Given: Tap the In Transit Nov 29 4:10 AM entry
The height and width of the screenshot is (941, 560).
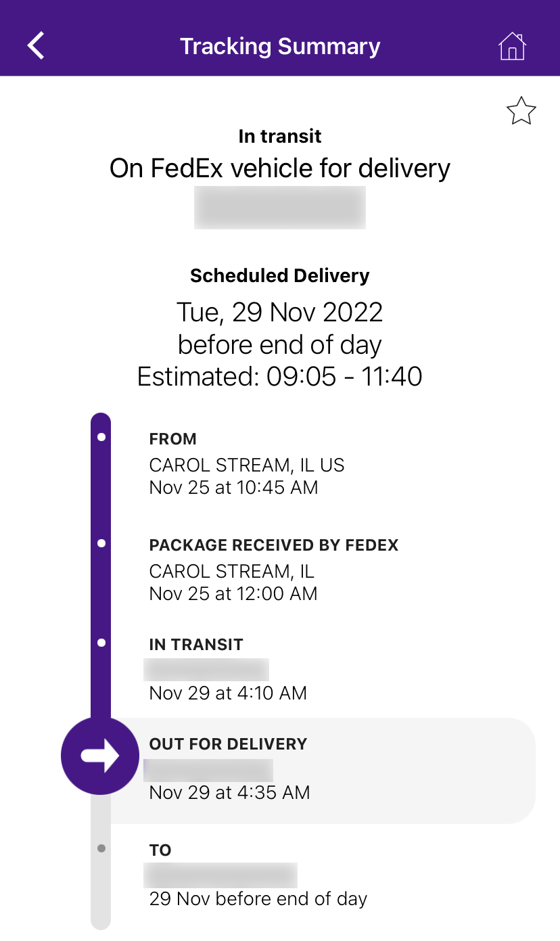Looking at the screenshot, I should [228, 670].
